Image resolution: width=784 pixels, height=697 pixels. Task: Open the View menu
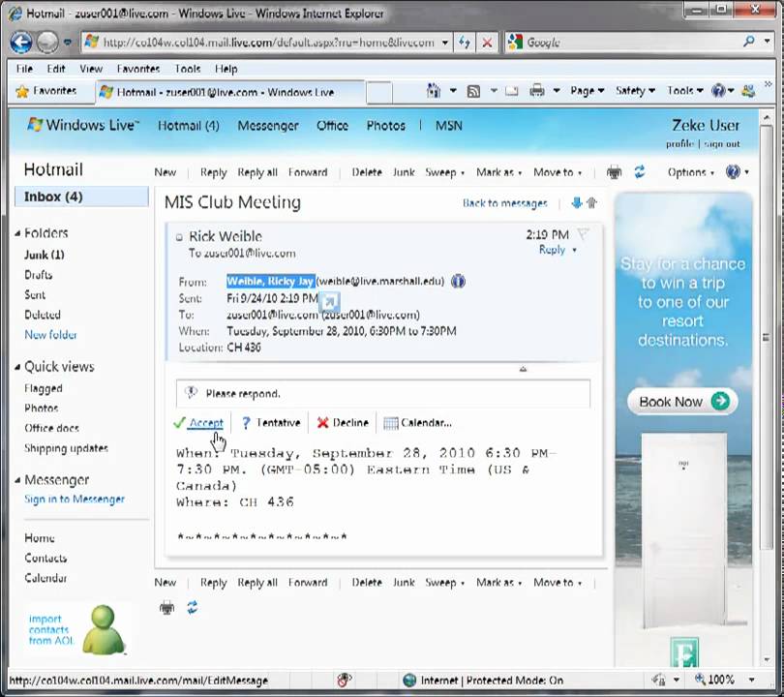click(x=91, y=69)
